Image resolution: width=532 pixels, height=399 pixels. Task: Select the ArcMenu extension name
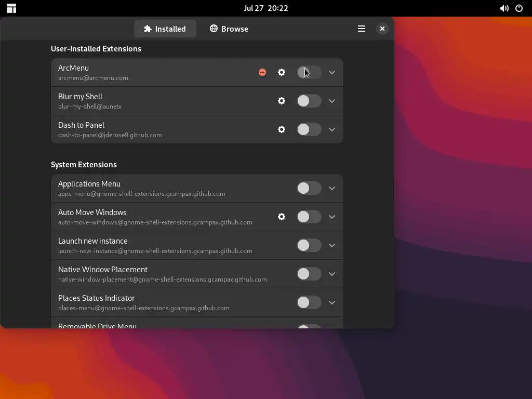[73, 68]
